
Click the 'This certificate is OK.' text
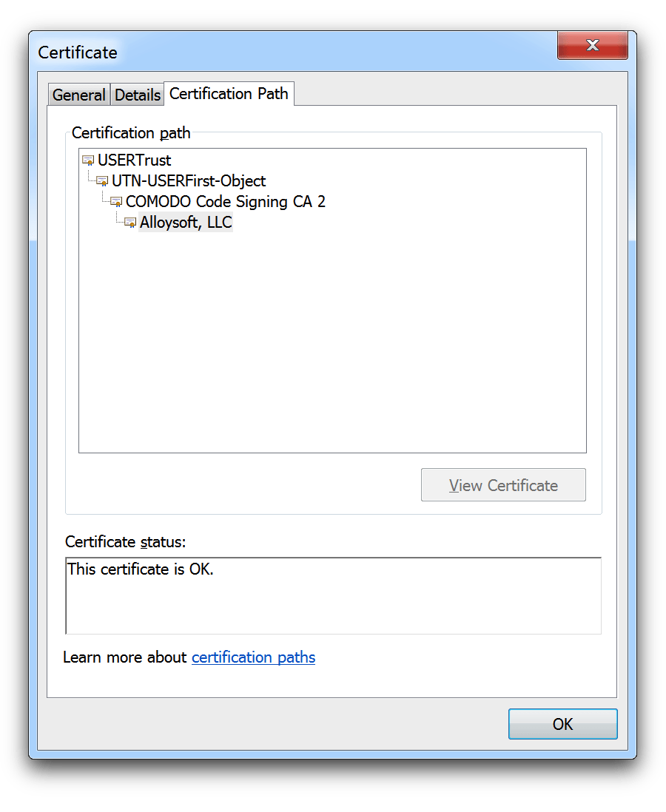[141, 569]
